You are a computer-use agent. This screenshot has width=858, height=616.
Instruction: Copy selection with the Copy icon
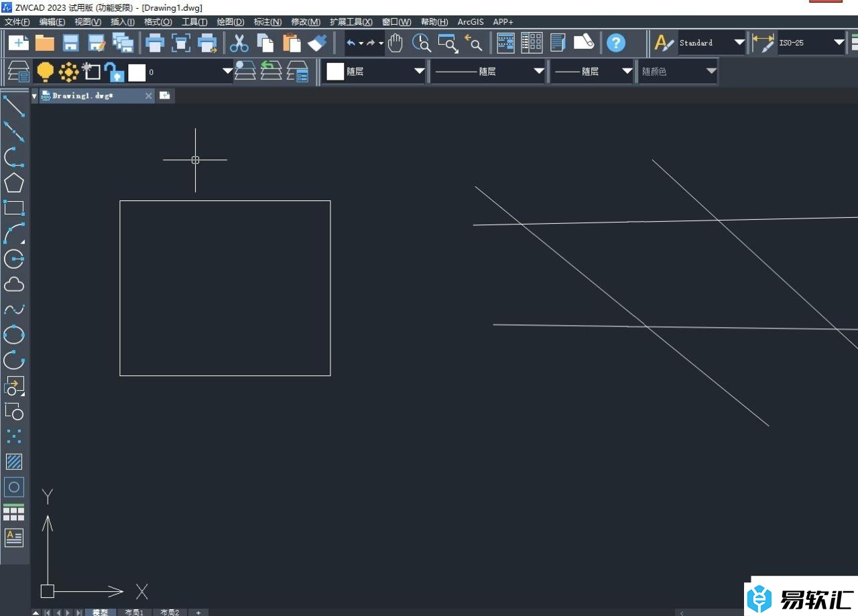coord(265,43)
